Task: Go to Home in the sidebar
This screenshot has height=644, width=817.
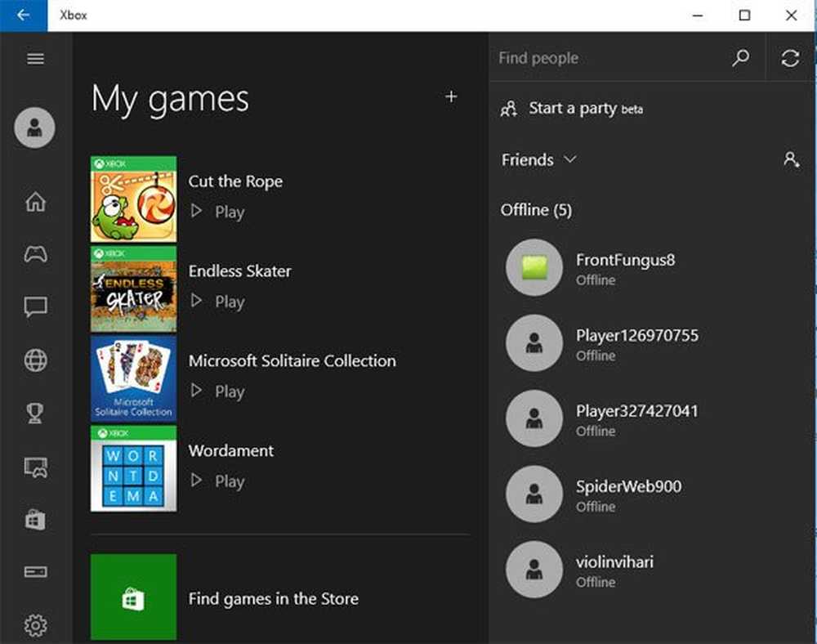Action: tap(35, 202)
